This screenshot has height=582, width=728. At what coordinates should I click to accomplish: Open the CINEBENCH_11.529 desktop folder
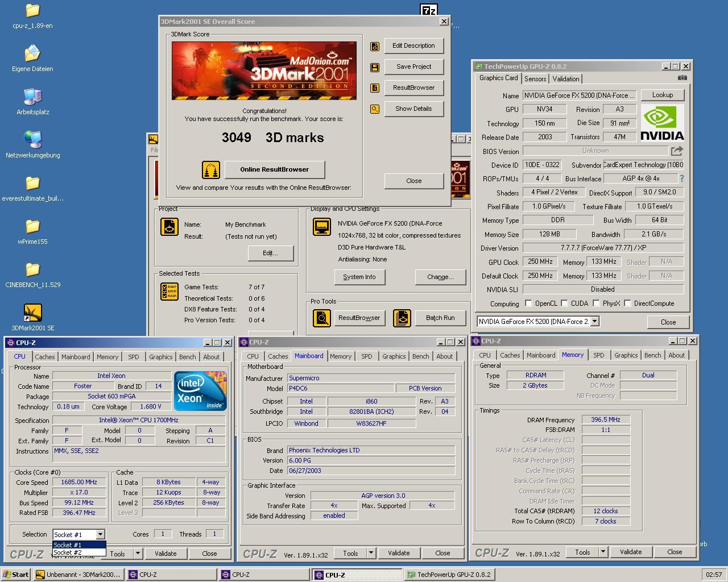tap(32, 270)
